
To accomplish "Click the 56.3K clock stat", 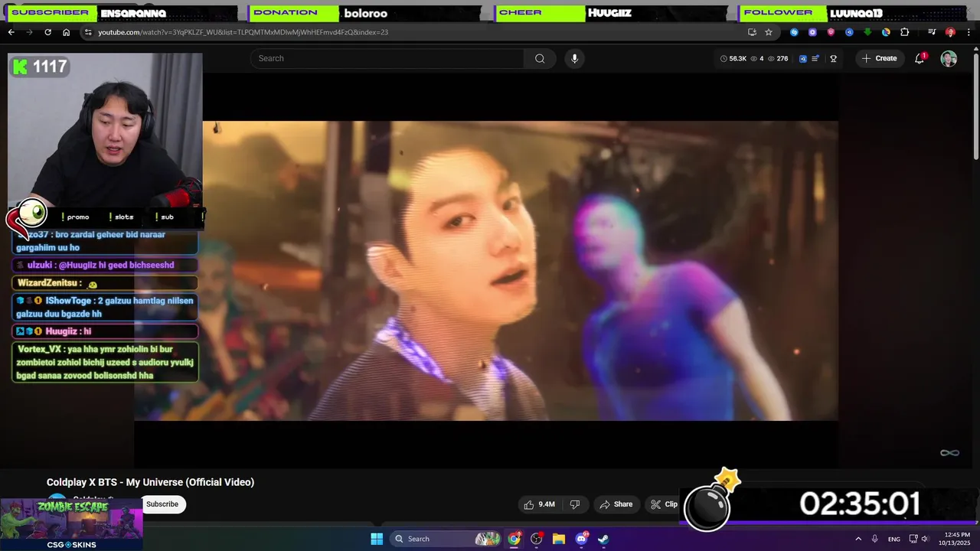I will point(733,58).
